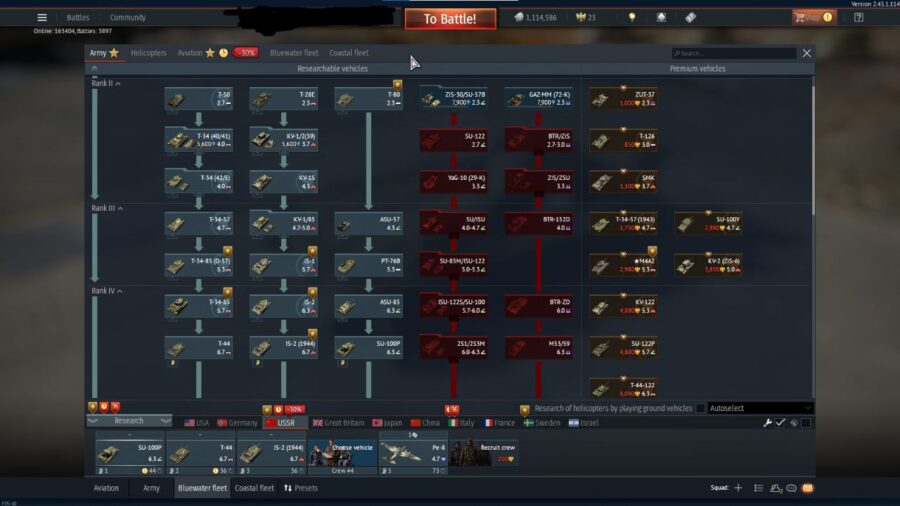
Task: Collapse the Rank III section
Action: [107, 208]
